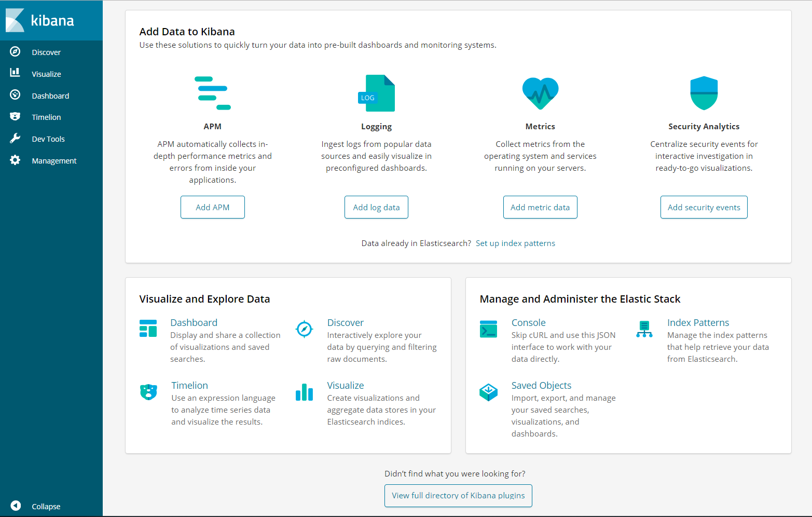Open Timelion from the sidebar menu

[x=46, y=117]
